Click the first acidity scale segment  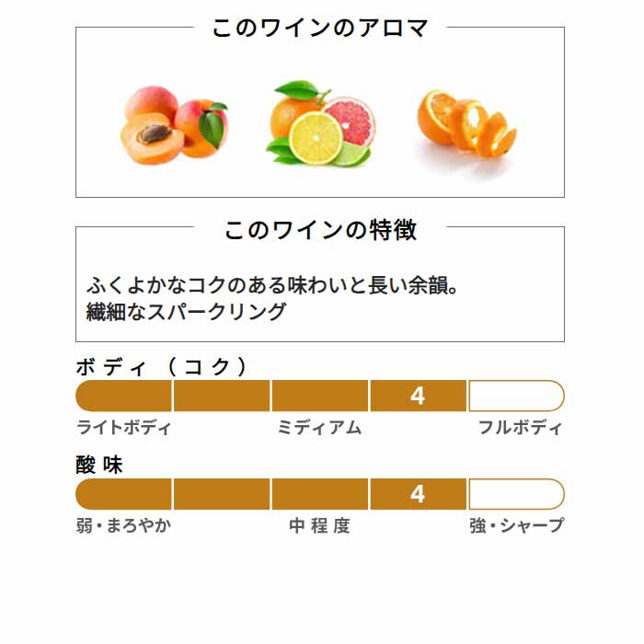click(123, 494)
